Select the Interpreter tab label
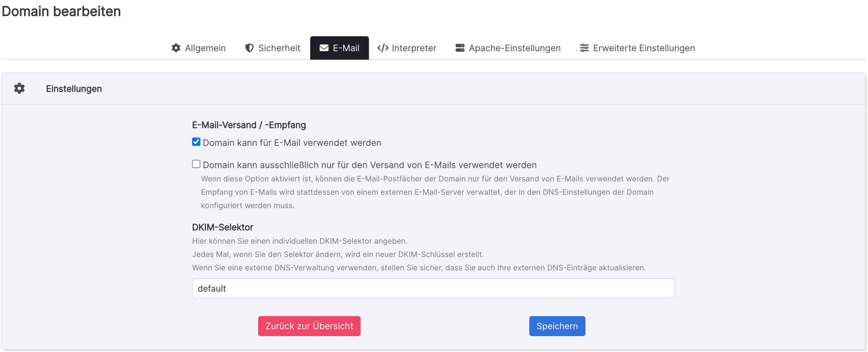Viewport: 868px width, 352px height. coord(414,48)
